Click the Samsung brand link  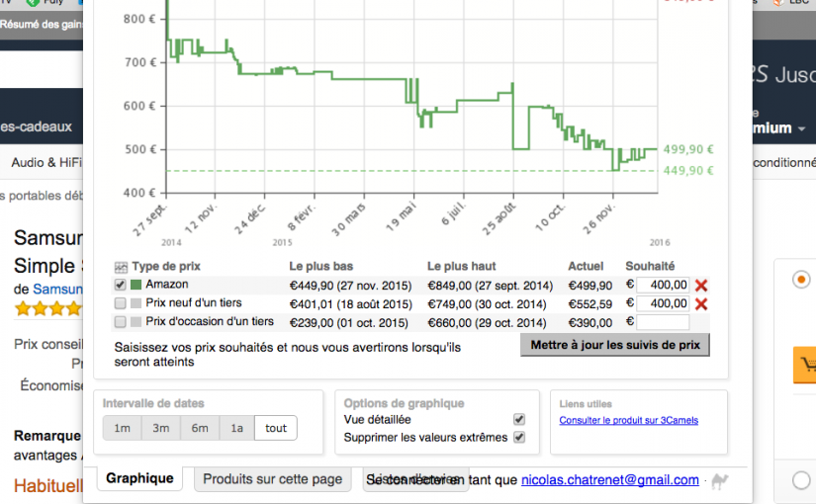pyautogui.click(x=57, y=290)
